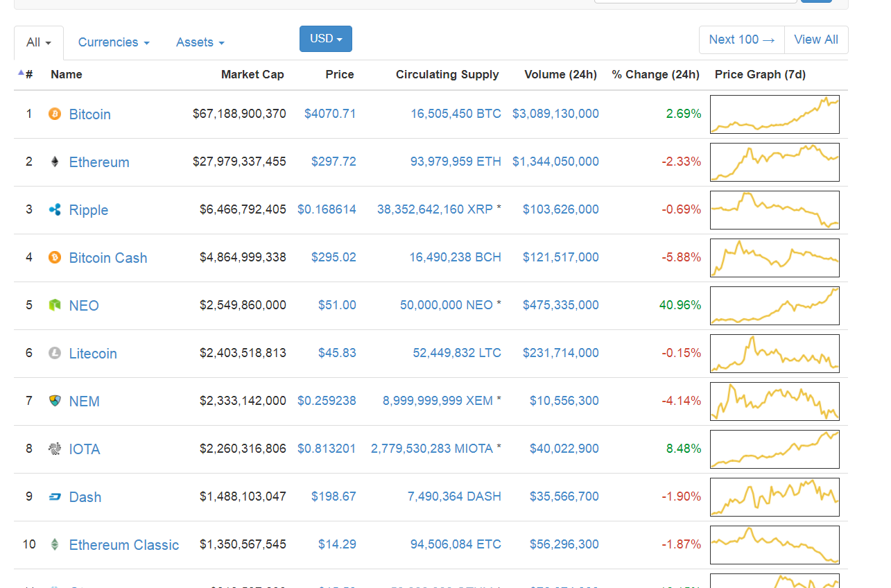Open the Ethereum Classic name link
Viewport: 891px width, 588px height.
[123, 545]
